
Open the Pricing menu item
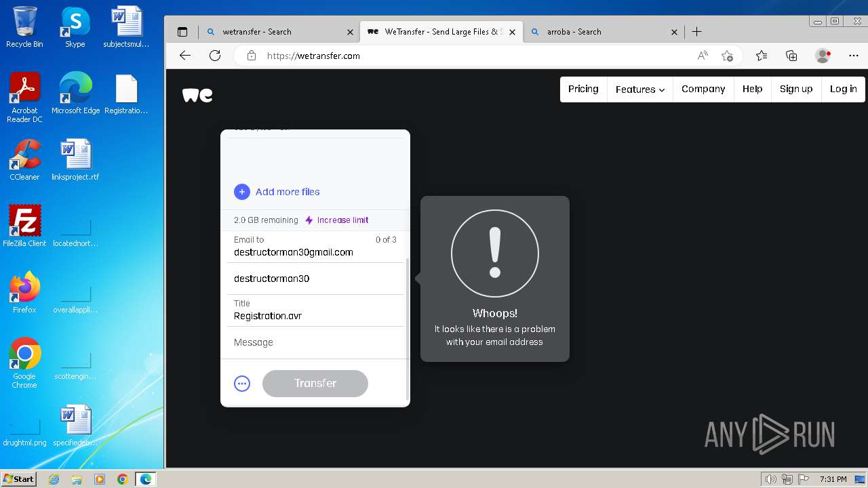[x=583, y=89]
